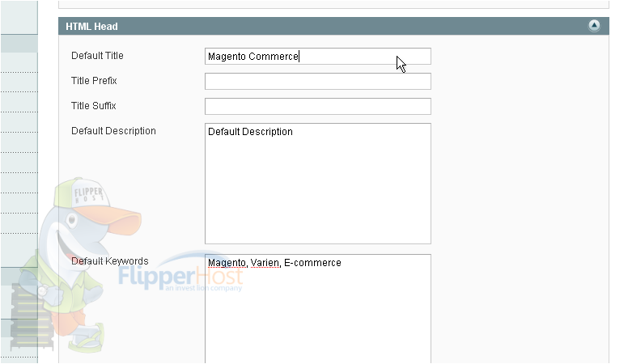628x364 pixels.
Task: Click into the Title Prefix field
Action: click(x=317, y=81)
